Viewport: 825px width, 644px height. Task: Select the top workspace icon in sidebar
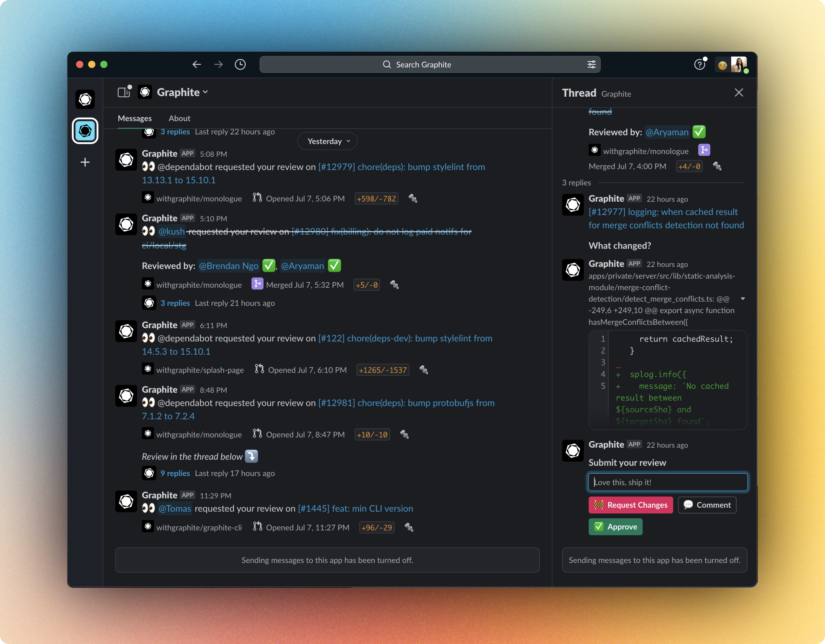[85, 99]
